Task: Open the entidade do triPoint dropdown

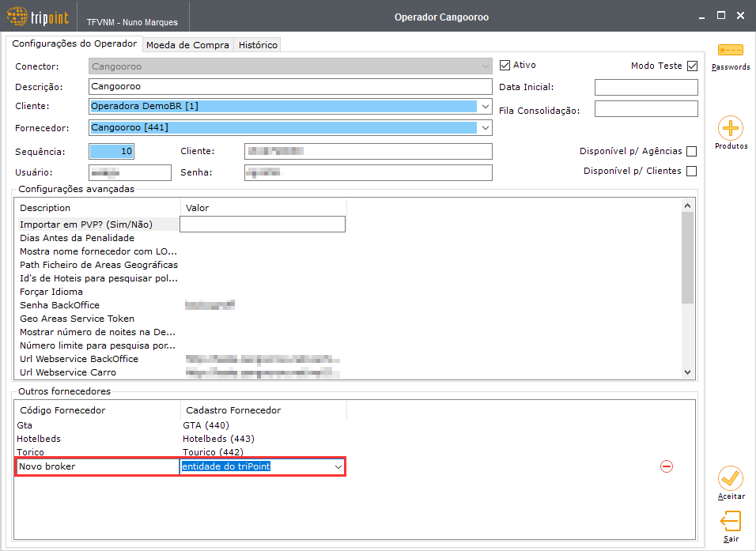Action: tap(338, 466)
